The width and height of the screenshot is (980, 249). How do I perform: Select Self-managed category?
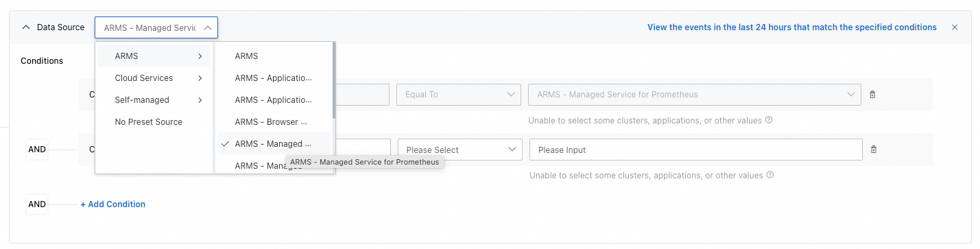[154, 100]
